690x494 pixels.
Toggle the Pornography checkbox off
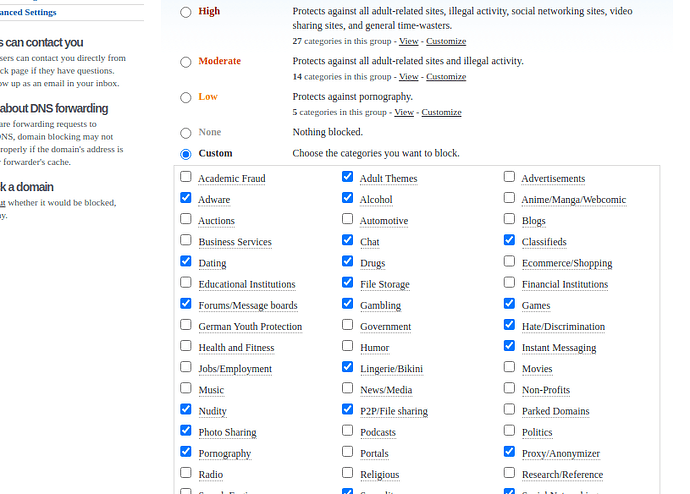186,452
